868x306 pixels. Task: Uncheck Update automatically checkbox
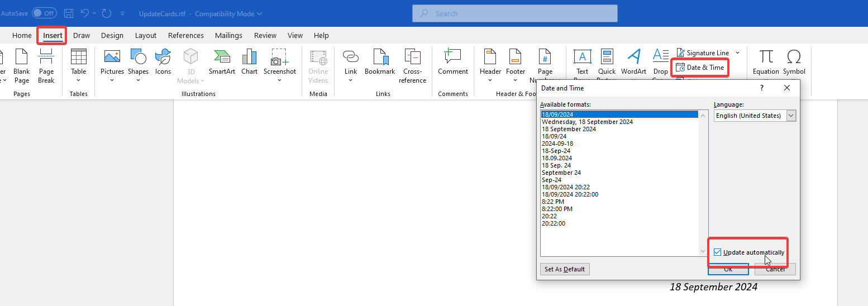coord(718,252)
